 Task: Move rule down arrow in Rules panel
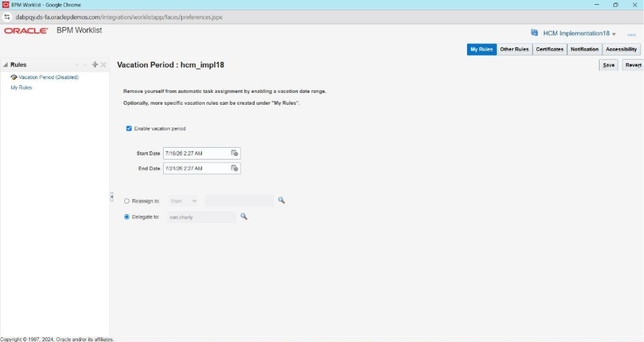pyautogui.click(x=77, y=65)
